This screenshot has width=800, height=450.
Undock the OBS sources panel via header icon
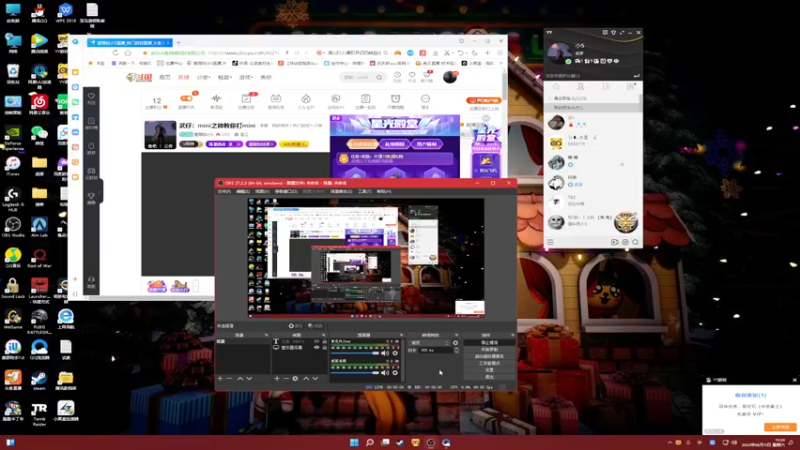pyautogui.click(x=323, y=335)
